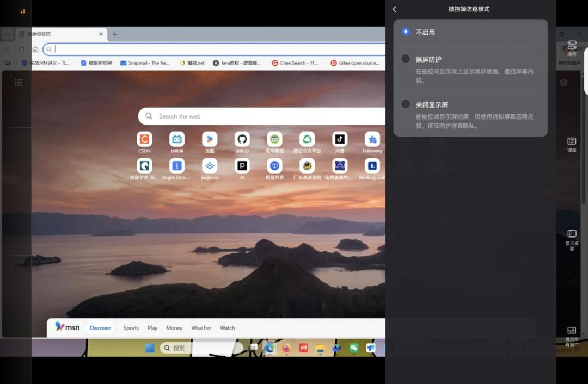Select the Watch tab in msn bar
The width and height of the screenshot is (588, 384).
[228, 328]
